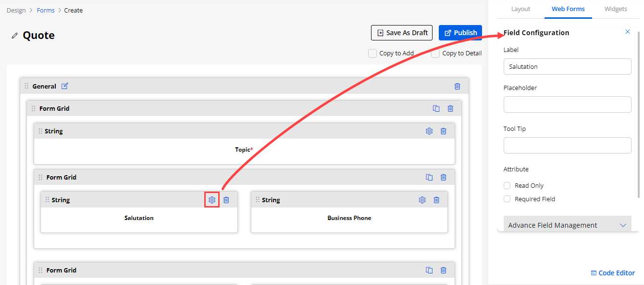This screenshot has width=644, height=285.
Task: Switch to the Layout tab
Action: click(x=520, y=9)
